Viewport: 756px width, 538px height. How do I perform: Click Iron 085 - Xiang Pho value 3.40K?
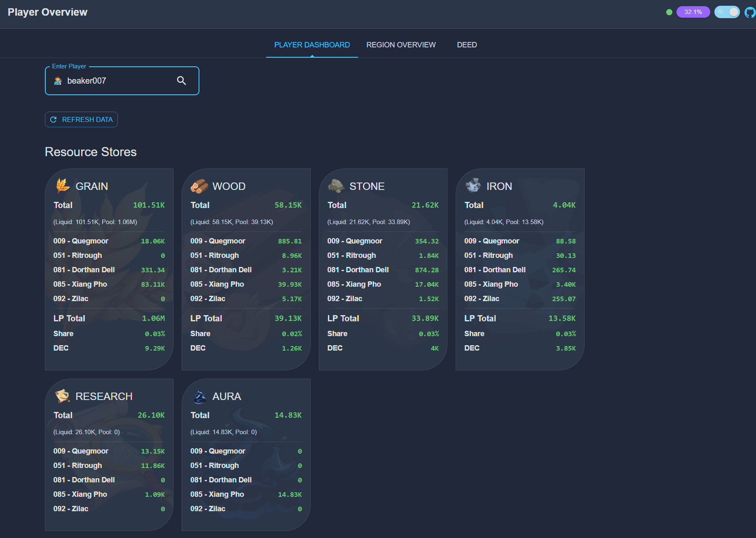pos(566,285)
